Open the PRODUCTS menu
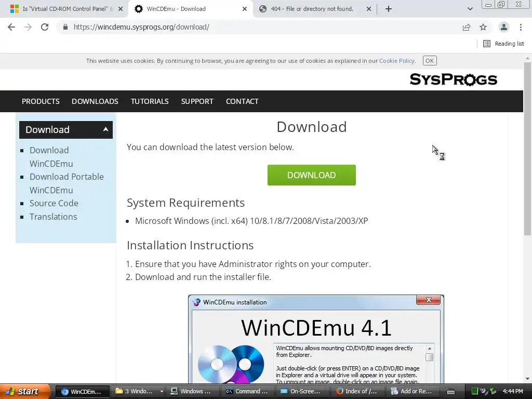 [41, 101]
